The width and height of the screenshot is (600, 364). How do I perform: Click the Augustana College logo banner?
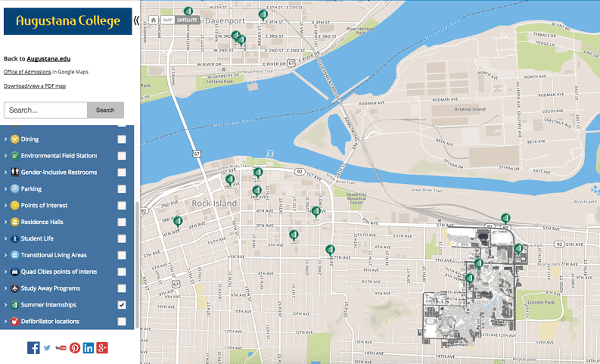pyautogui.click(x=68, y=21)
